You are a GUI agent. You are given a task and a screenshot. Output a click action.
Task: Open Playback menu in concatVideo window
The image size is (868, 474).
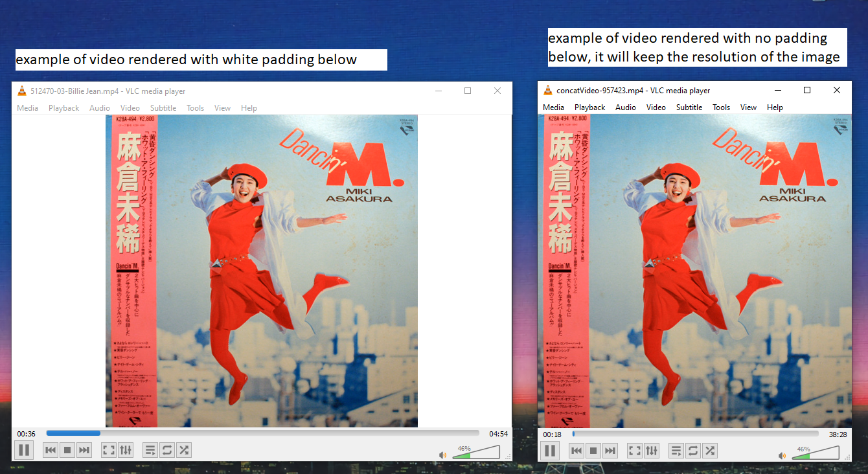tap(589, 107)
